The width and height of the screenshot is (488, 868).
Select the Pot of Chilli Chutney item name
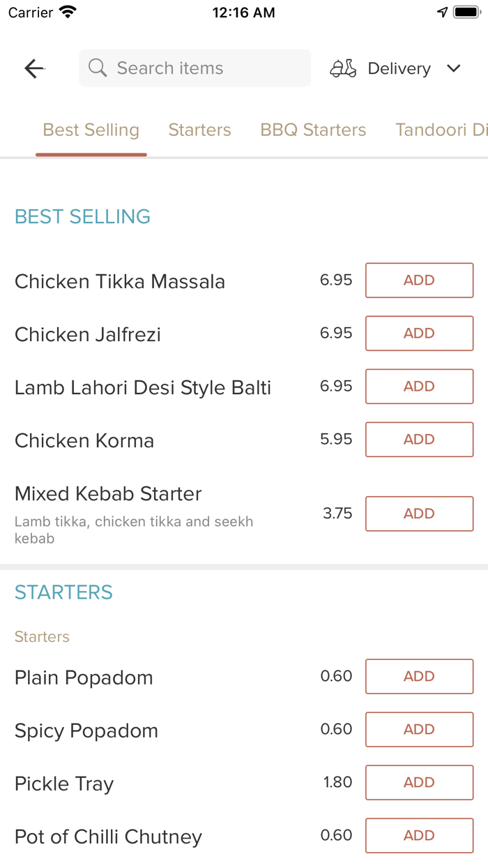click(x=108, y=836)
